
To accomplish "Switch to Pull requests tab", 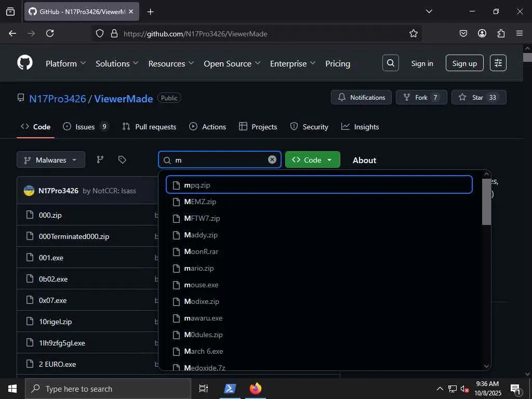I will 149,127.
